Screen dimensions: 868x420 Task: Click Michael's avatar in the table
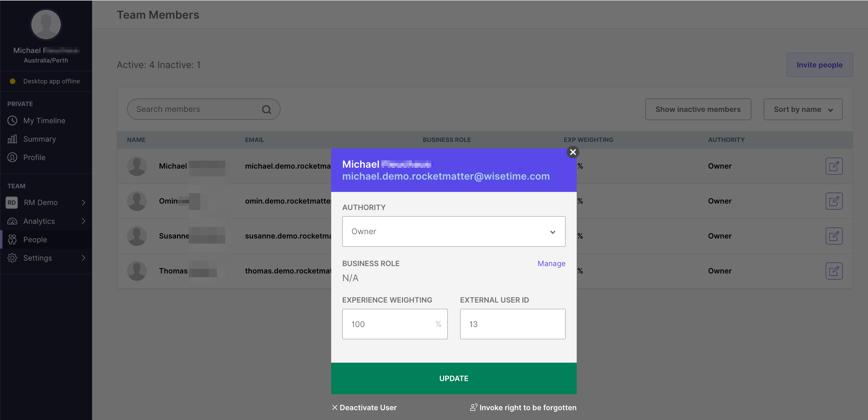137,166
